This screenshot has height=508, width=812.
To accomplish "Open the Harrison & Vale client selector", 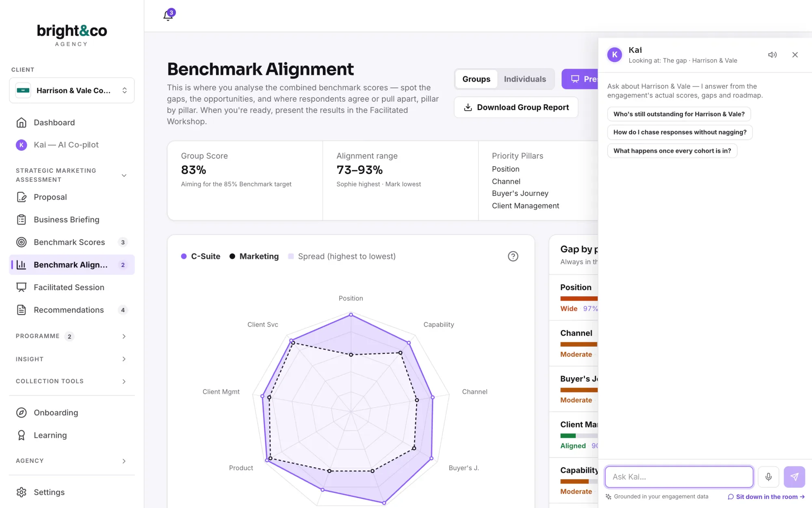I will (x=72, y=90).
